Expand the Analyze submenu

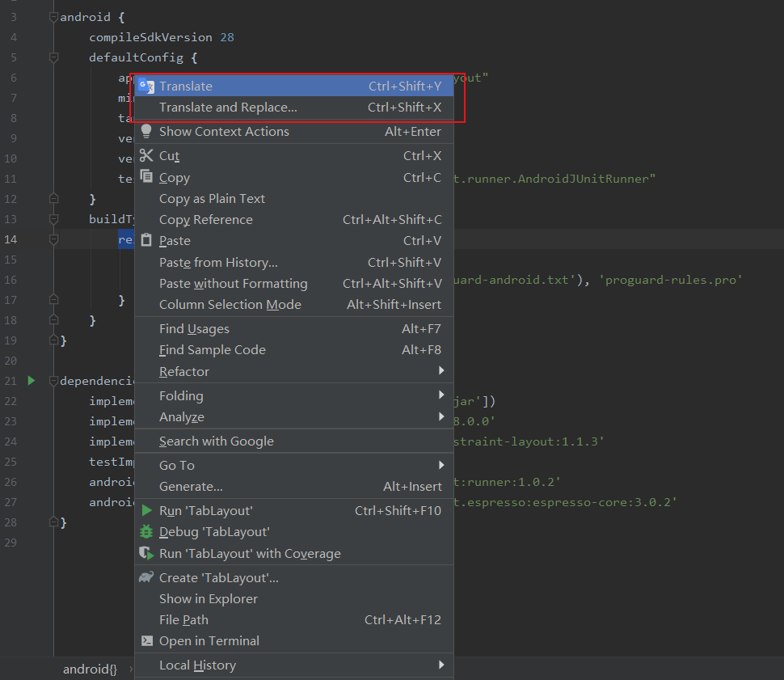(x=294, y=416)
